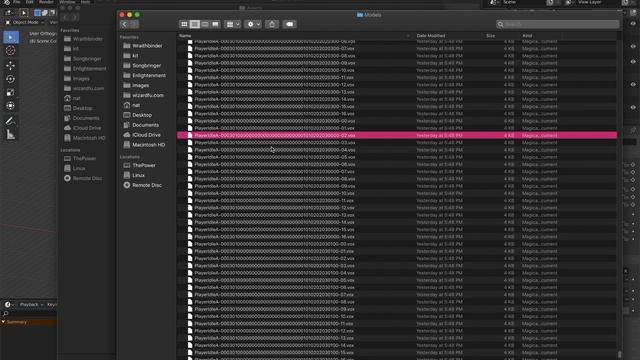The image size is (640, 360).
Task: Click the magnifier icon in Blender's timeline
Action: coord(6,313)
